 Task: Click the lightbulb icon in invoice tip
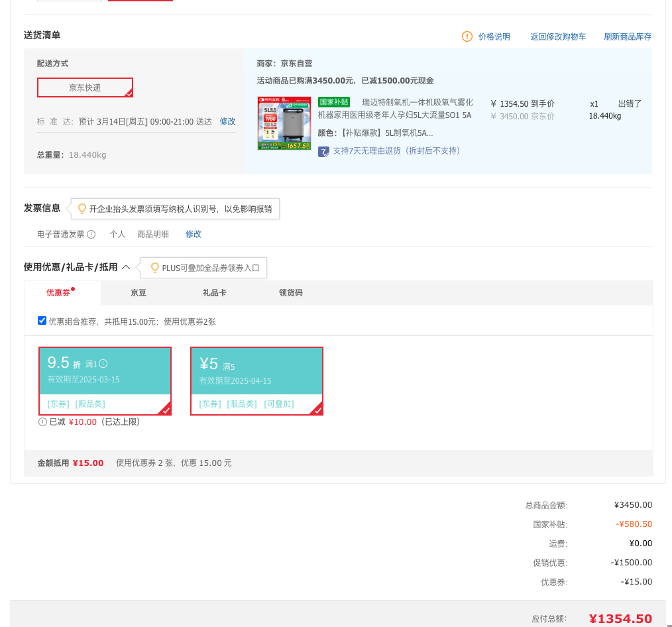(82, 209)
